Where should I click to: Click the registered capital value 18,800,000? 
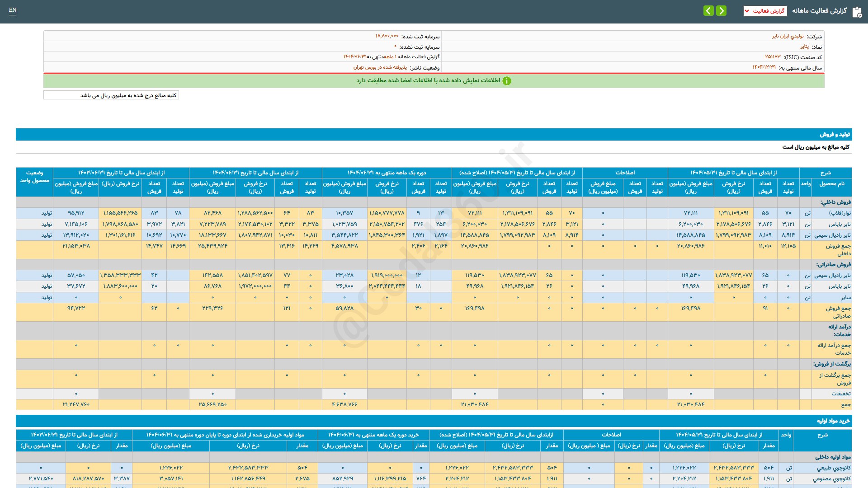[x=387, y=37]
